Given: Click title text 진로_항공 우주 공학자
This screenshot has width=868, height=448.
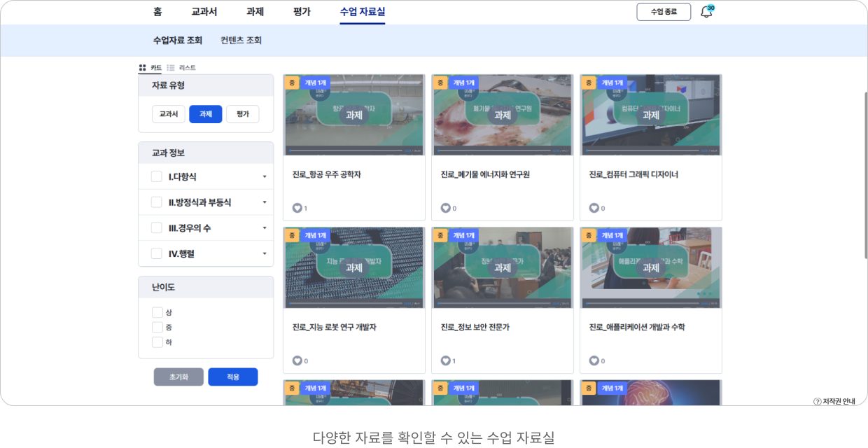Looking at the screenshot, I should tap(327, 174).
